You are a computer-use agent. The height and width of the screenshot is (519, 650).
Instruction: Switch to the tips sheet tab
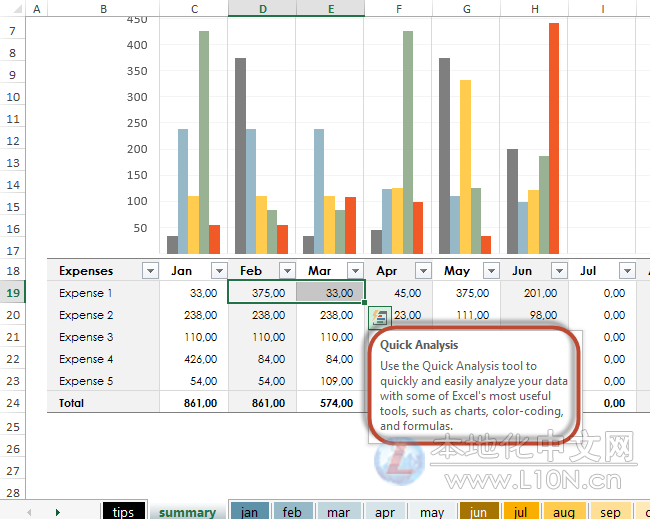point(123,512)
